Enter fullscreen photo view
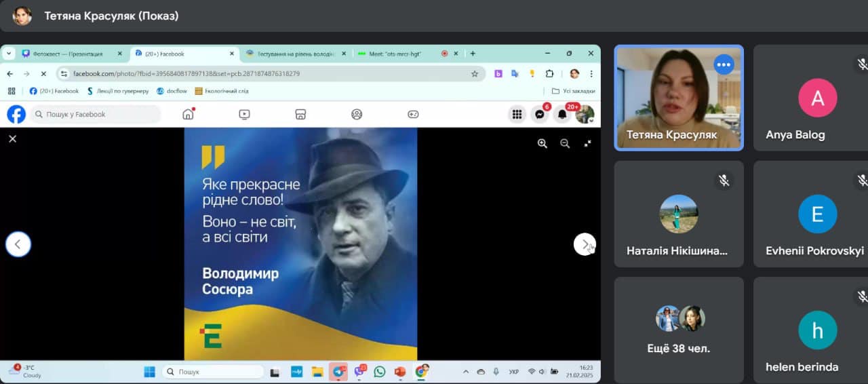Screen dimensions: 868x384 pyautogui.click(x=587, y=143)
